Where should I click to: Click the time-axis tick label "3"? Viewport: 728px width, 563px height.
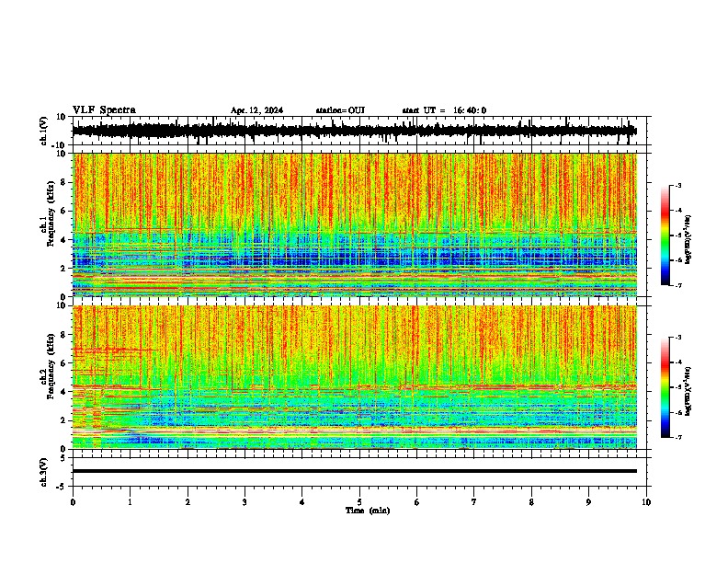[245, 502]
